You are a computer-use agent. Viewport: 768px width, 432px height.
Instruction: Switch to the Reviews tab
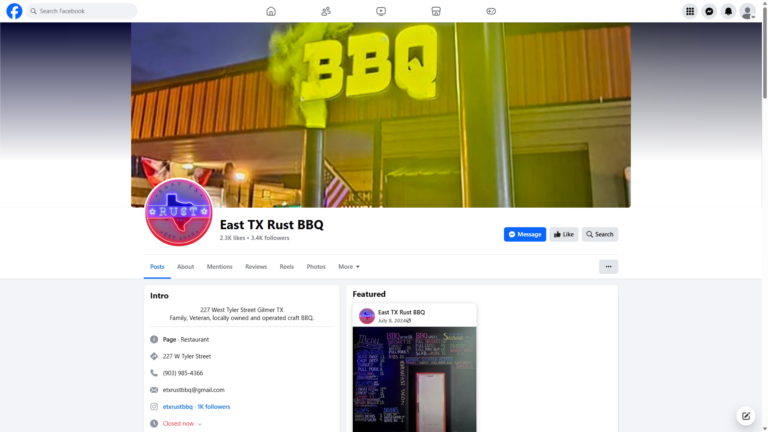(256, 266)
